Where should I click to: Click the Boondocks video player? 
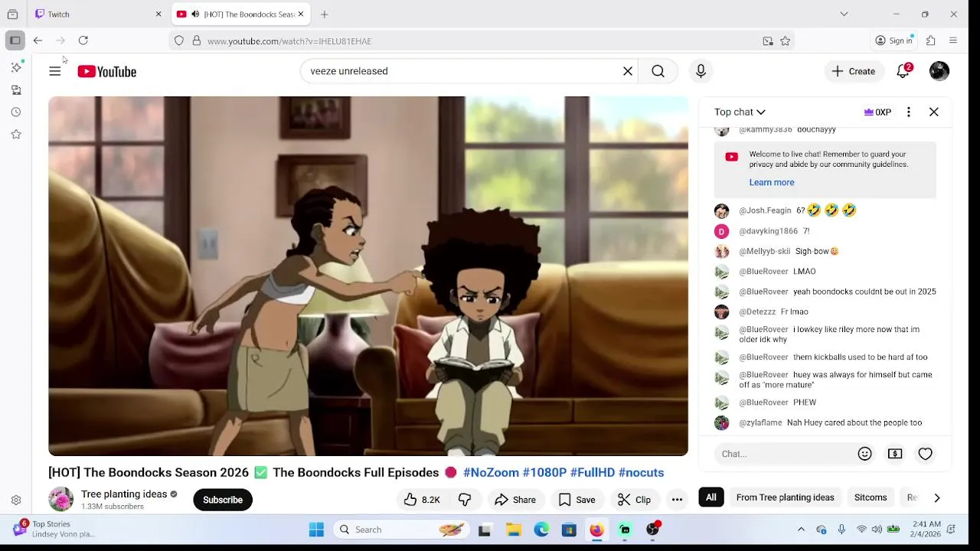(x=368, y=276)
